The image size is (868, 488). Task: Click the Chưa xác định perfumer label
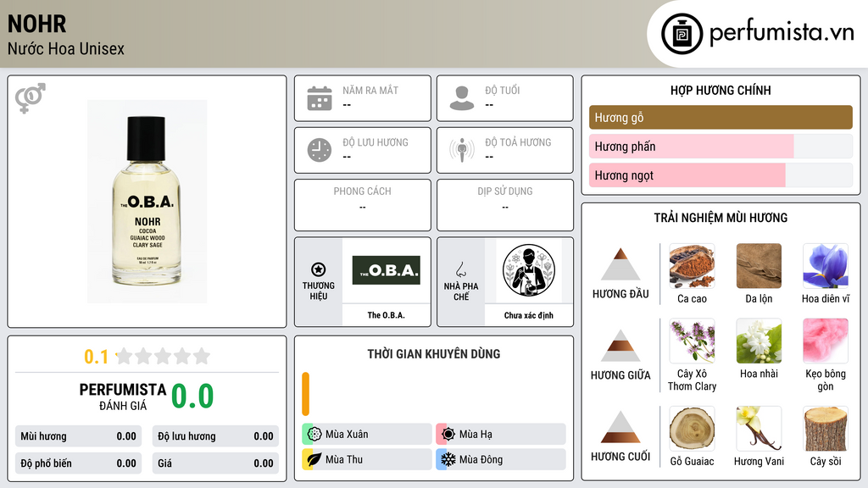click(529, 315)
